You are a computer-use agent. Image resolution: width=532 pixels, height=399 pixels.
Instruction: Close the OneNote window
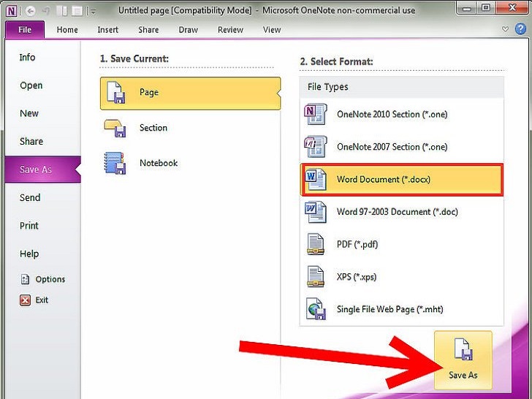pos(513,8)
